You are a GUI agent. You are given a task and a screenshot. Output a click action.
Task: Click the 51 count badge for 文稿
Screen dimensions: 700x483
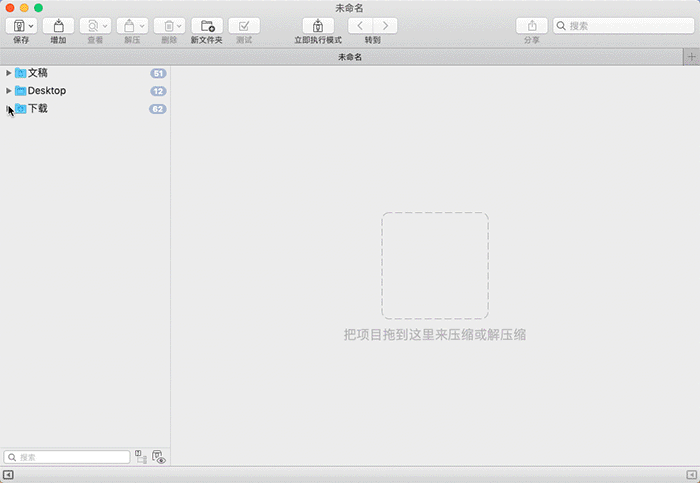coord(158,73)
